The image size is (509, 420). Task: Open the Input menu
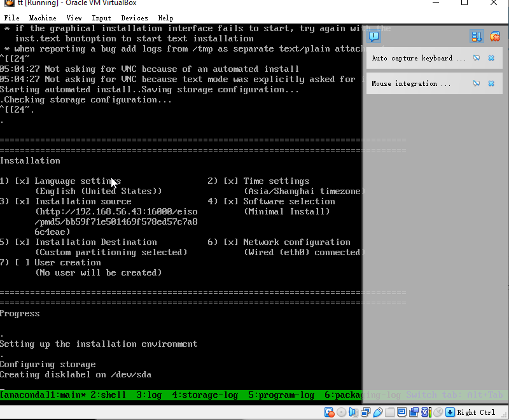click(101, 18)
